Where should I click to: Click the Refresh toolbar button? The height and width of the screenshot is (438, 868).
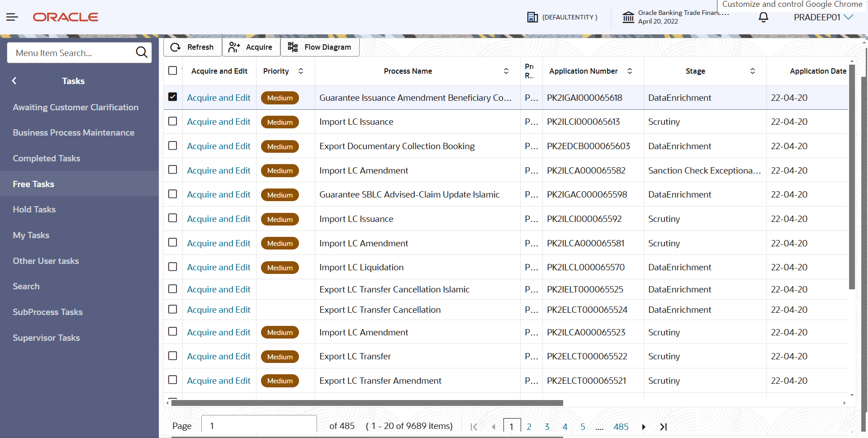tap(193, 47)
